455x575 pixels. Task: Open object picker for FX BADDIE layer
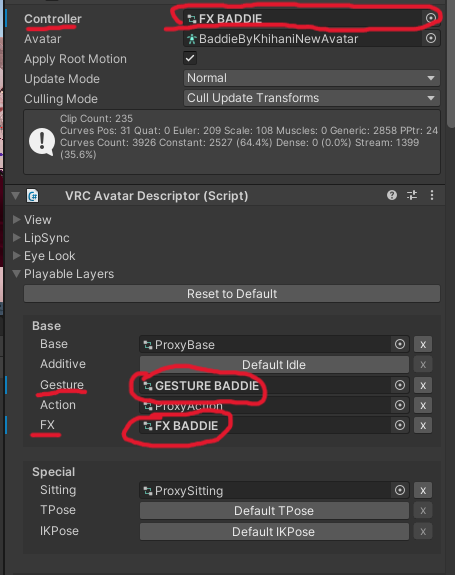(400, 425)
